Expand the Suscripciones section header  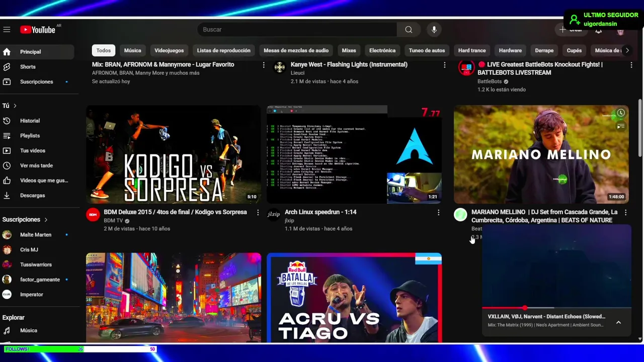(25, 220)
